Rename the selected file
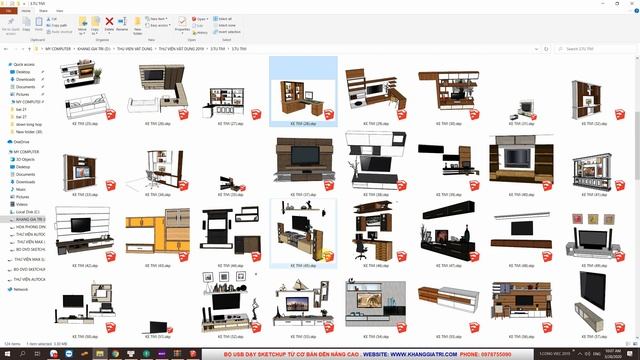Screen dimensions: 640x360 coord(122,24)
